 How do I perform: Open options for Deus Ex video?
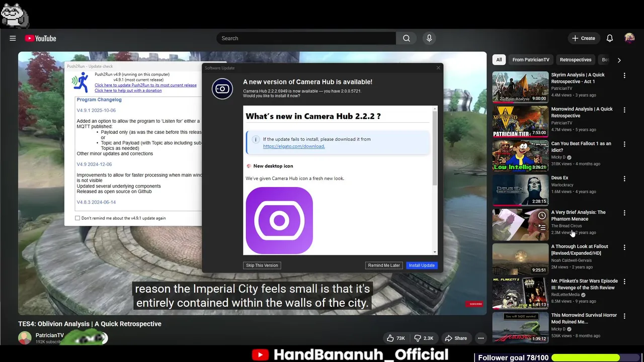pos(624,178)
